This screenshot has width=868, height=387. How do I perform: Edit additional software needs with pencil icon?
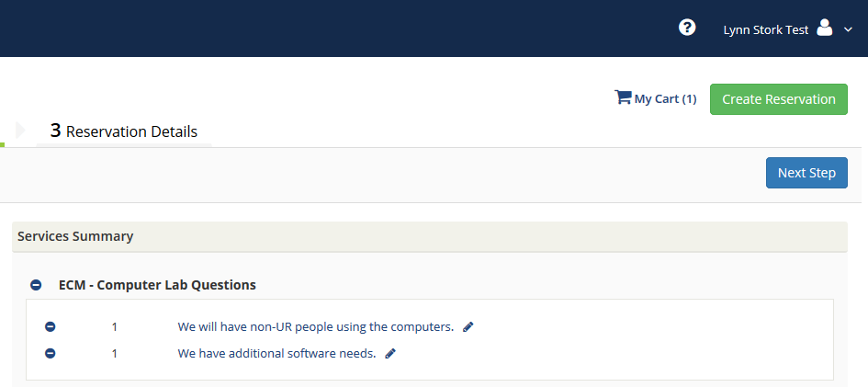[x=390, y=353]
